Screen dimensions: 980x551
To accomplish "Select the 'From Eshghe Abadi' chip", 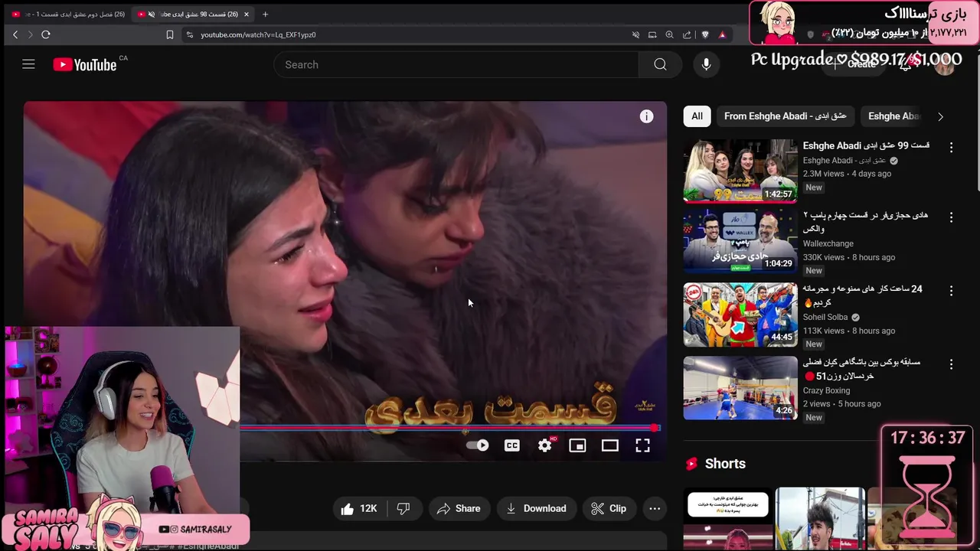I will (785, 116).
